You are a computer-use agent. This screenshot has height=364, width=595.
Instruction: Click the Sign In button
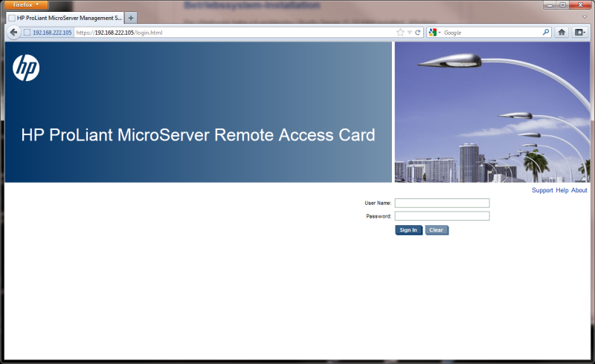408,230
